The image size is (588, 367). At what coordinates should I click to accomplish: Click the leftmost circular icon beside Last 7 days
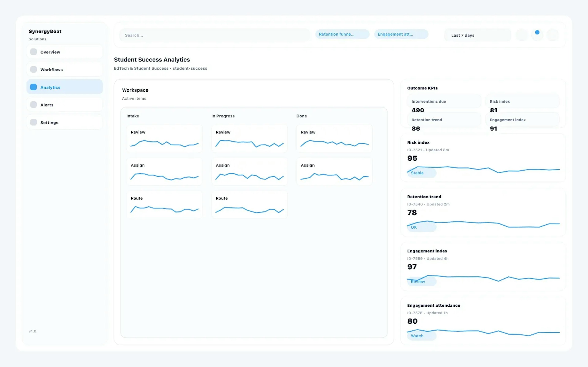click(522, 35)
